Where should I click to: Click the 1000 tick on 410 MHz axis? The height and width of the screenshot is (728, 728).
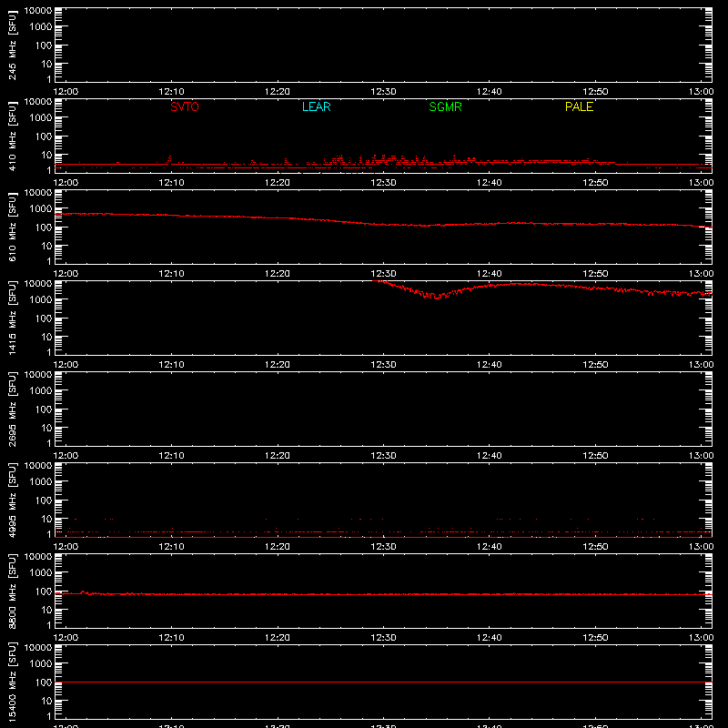click(x=41, y=118)
